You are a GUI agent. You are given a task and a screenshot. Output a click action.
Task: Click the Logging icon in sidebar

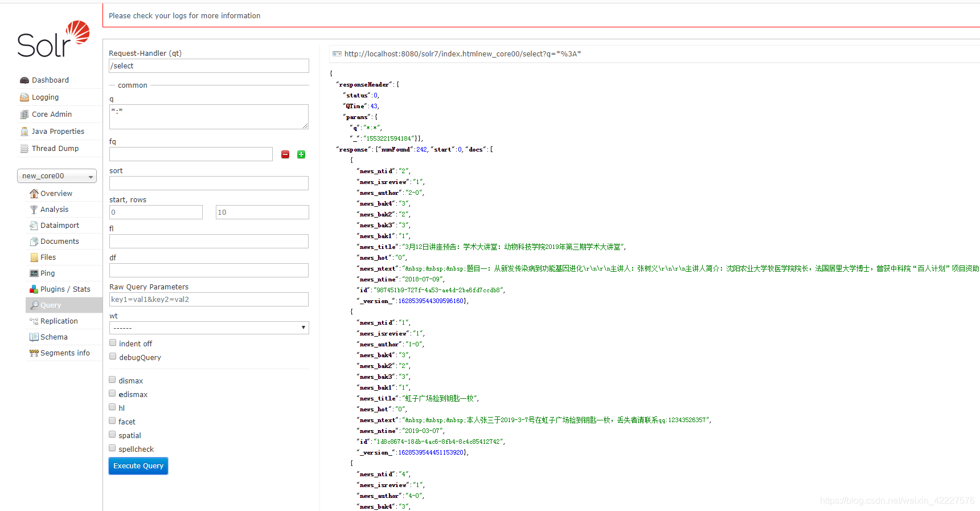24,97
